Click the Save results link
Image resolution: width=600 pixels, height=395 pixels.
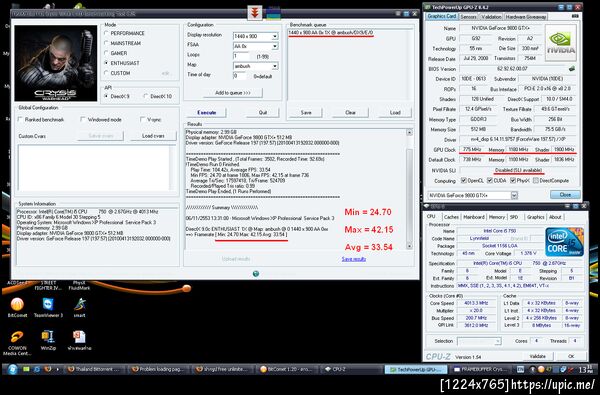pos(354,259)
